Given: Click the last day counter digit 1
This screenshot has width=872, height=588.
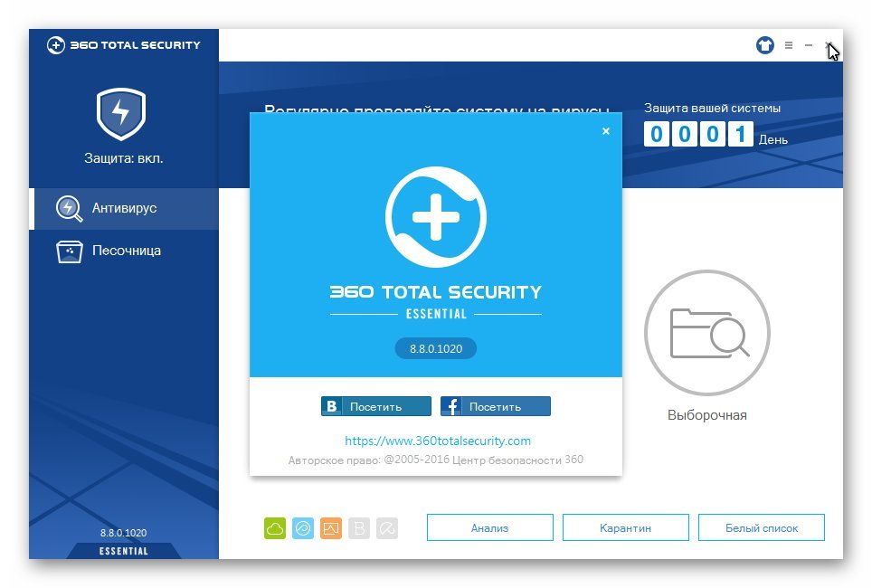Looking at the screenshot, I should coord(740,134).
